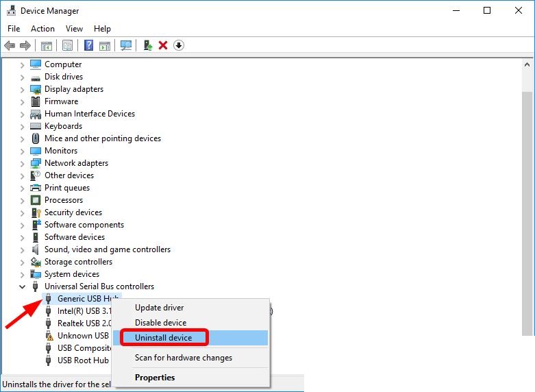
Task: Choose Update driver in context menu
Action: 190,308
